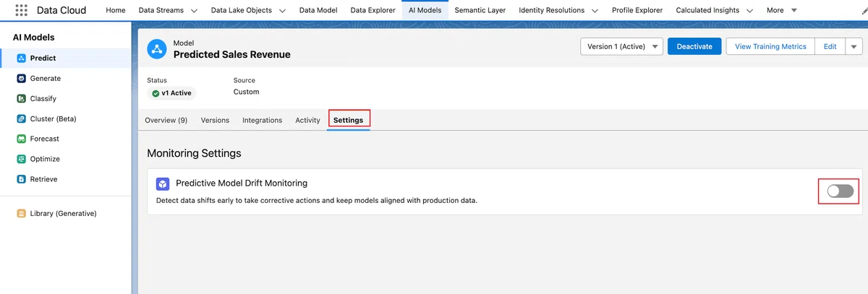Switch to the Overview (9) tab

(x=166, y=120)
